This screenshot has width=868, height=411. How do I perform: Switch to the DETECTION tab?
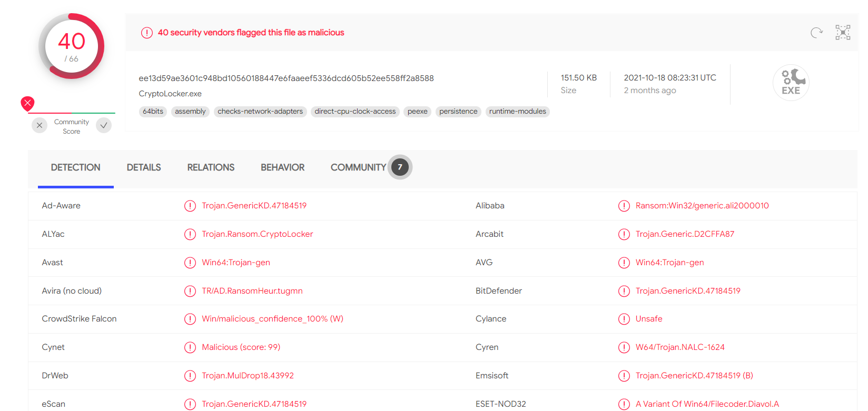75,167
